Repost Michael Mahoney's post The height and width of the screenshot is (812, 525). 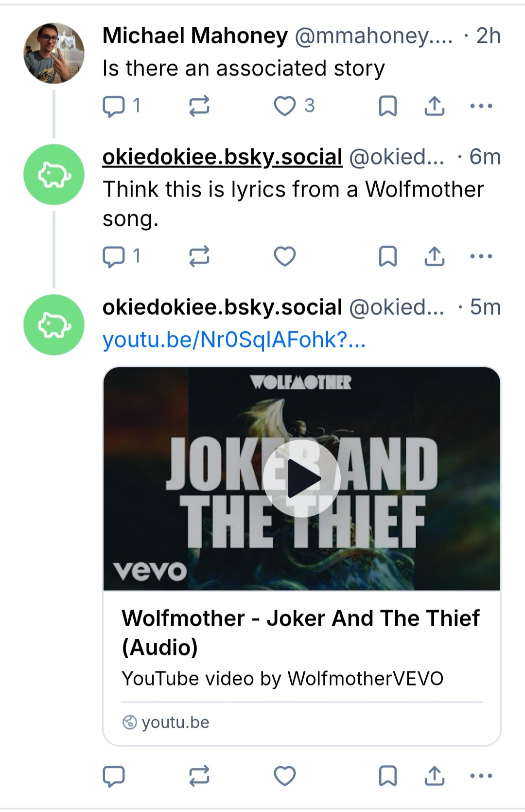[x=199, y=106]
